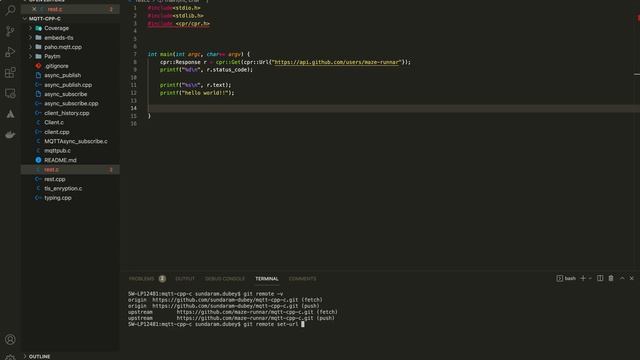Image resolution: width=640 pixels, height=360 pixels.
Task: Create a new terminal with plus icon
Action: (x=583, y=278)
